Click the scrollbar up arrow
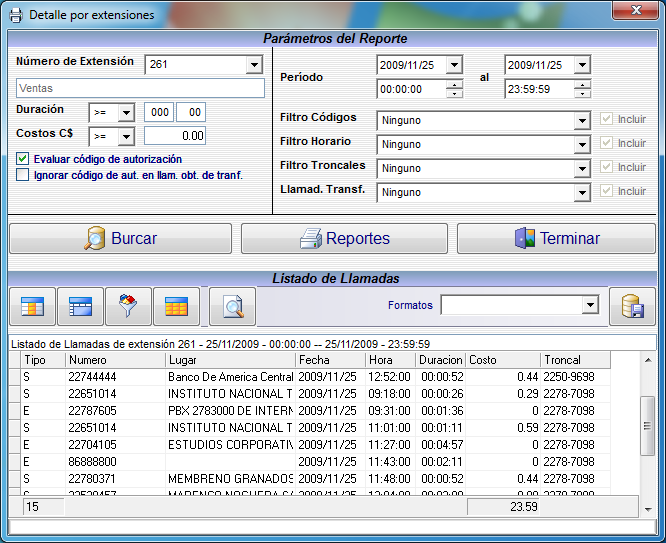Image resolution: width=666 pixels, height=543 pixels. [x=648, y=360]
